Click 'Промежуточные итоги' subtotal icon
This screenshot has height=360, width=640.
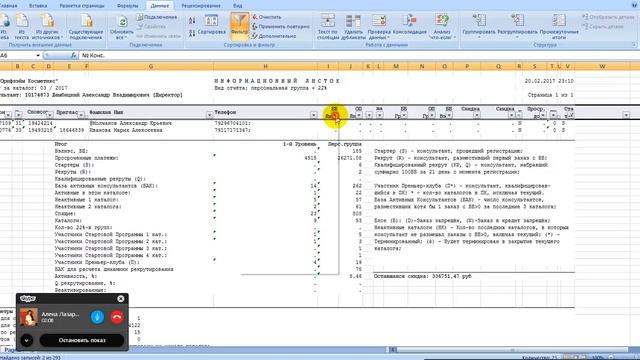[559, 27]
